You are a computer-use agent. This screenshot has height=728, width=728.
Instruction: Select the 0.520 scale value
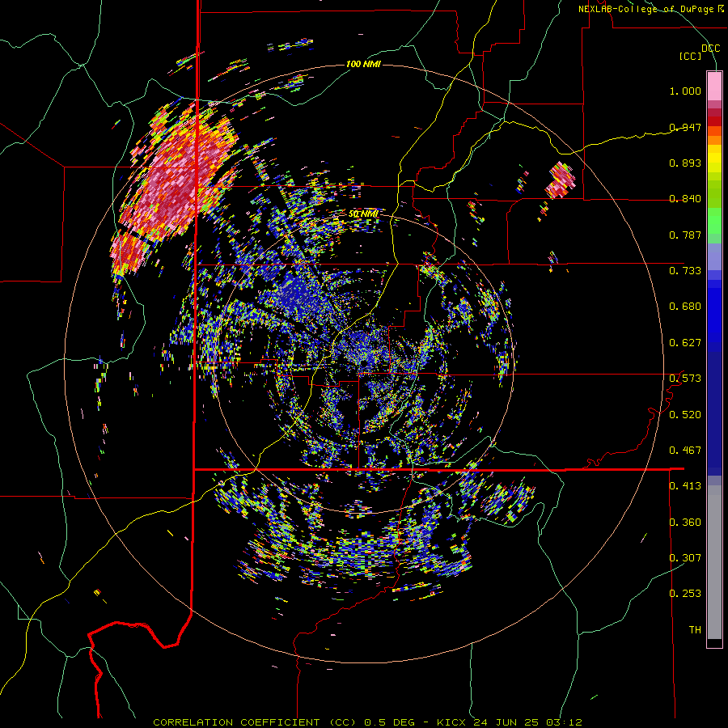click(685, 415)
